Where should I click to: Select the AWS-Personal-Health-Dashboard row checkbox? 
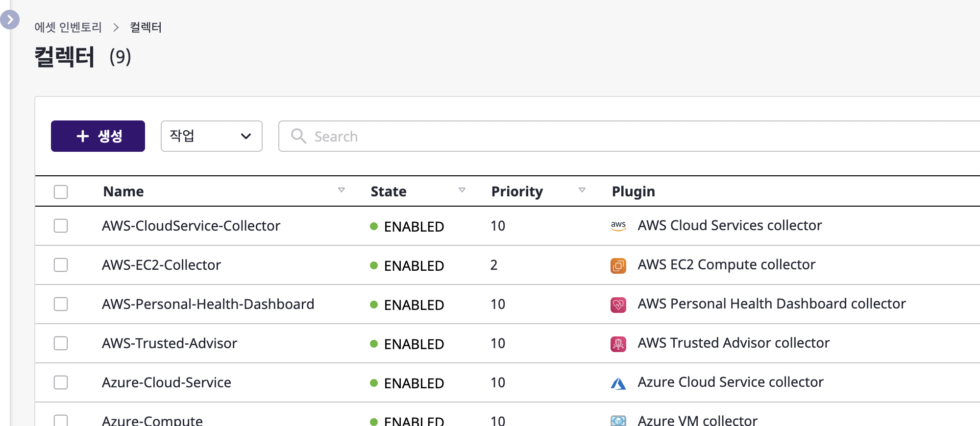point(61,304)
